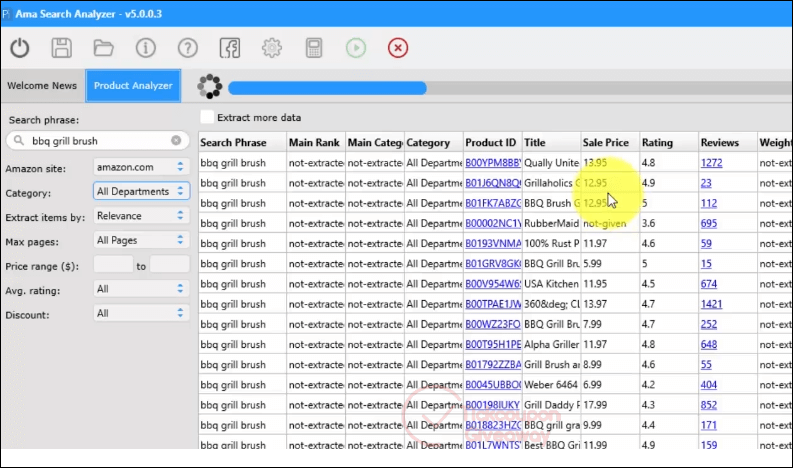Select the Qually Unite title cell
The height and width of the screenshot is (468, 793).
point(551,163)
